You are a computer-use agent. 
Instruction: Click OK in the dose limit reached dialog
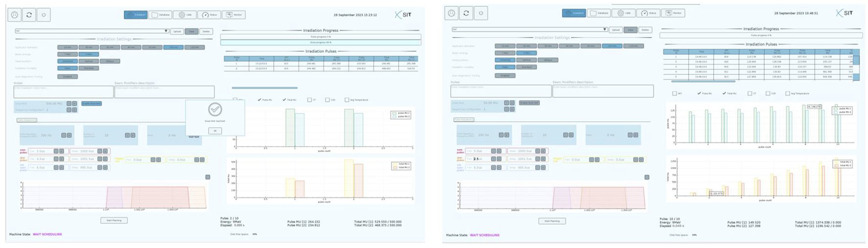[x=215, y=131]
